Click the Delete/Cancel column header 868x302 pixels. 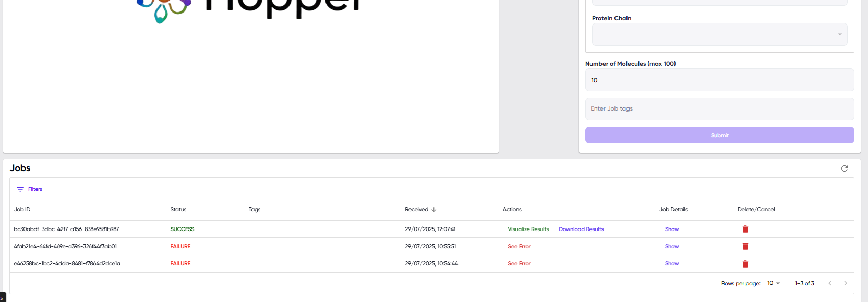pyautogui.click(x=756, y=209)
